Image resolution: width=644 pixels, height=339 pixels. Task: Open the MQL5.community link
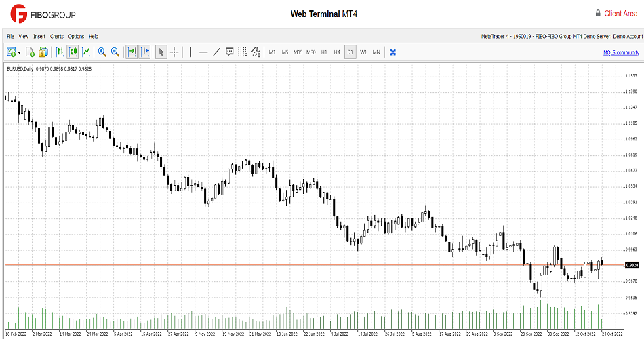click(621, 52)
